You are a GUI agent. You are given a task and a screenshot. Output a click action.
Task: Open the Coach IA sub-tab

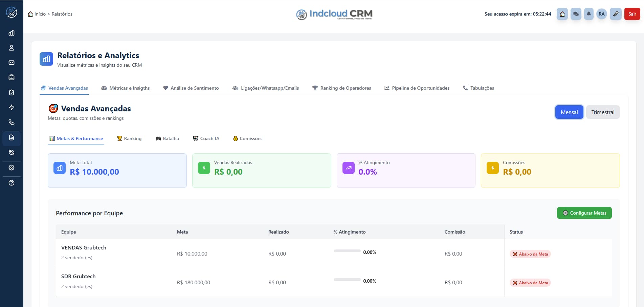pos(206,138)
